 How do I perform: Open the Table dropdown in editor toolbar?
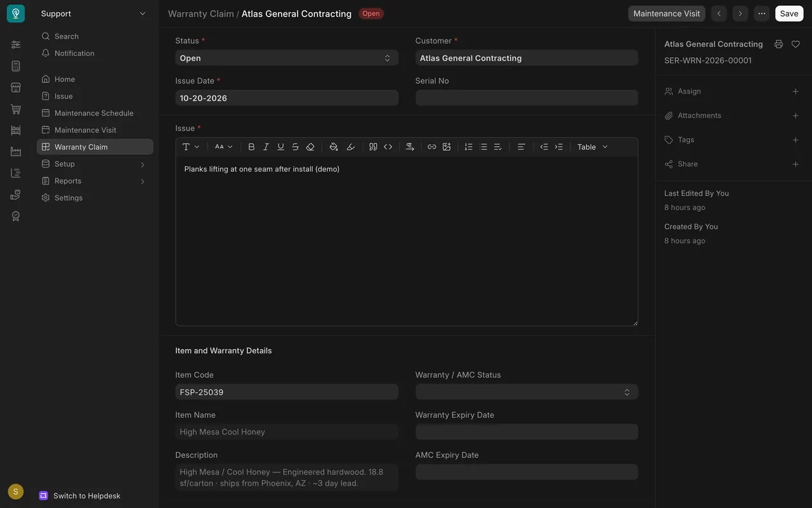pyautogui.click(x=593, y=147)
